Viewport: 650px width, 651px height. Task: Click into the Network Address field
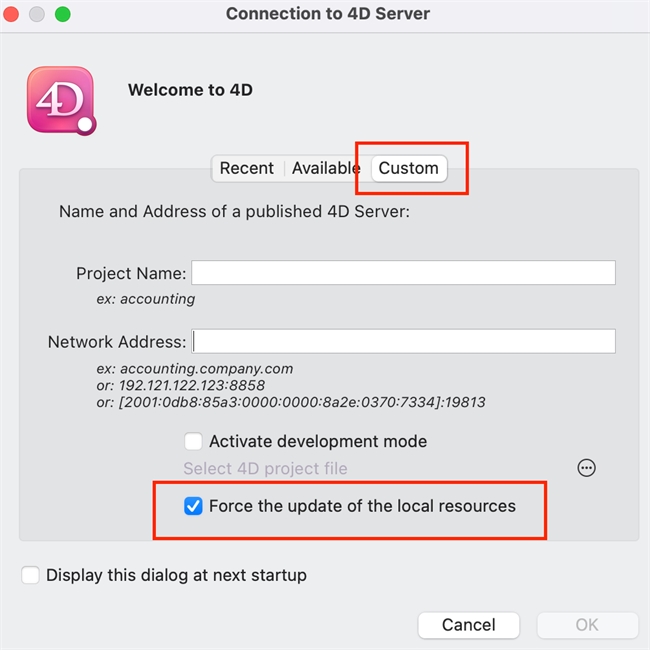pos(403,341)
